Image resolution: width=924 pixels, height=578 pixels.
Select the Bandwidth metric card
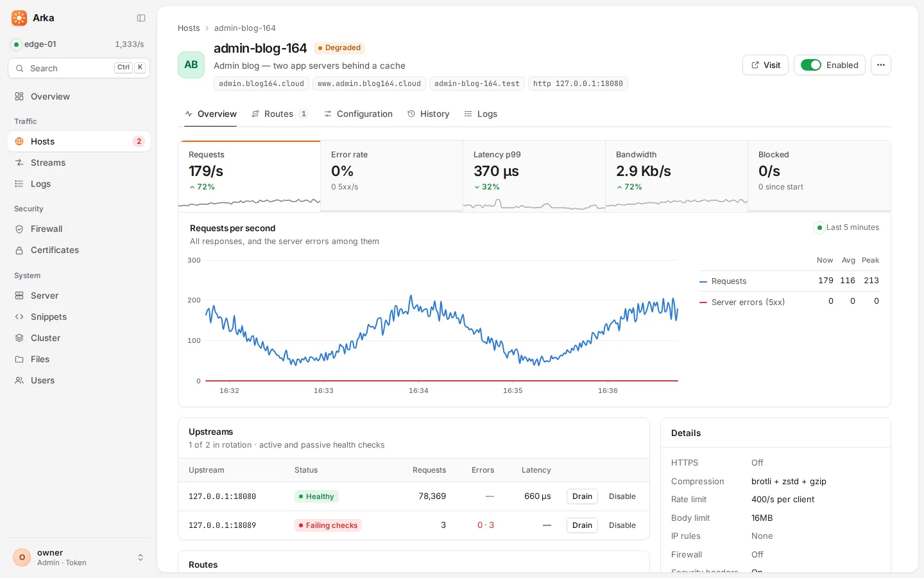point(676,176)
